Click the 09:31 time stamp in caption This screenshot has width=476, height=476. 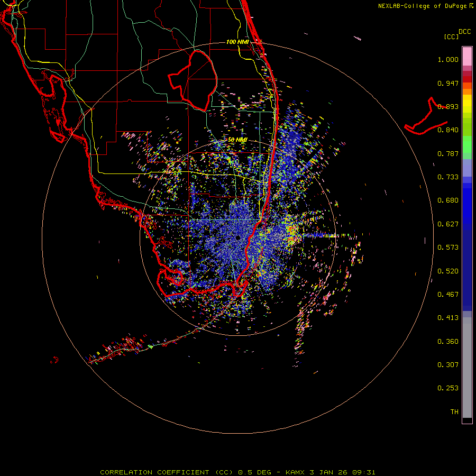pos(364,472)
